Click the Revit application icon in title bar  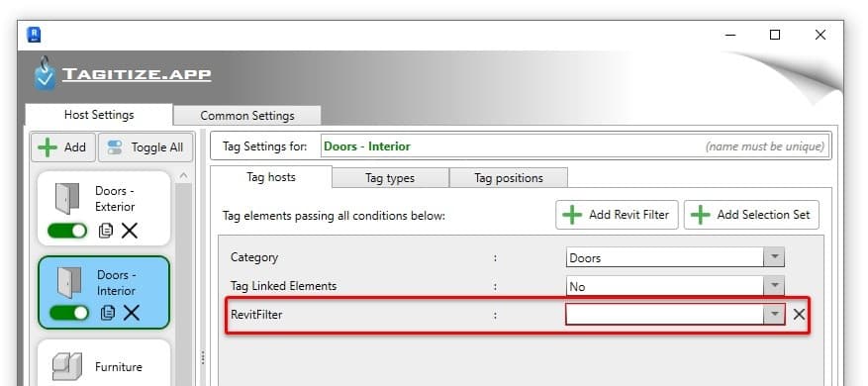tap(34, 35)
